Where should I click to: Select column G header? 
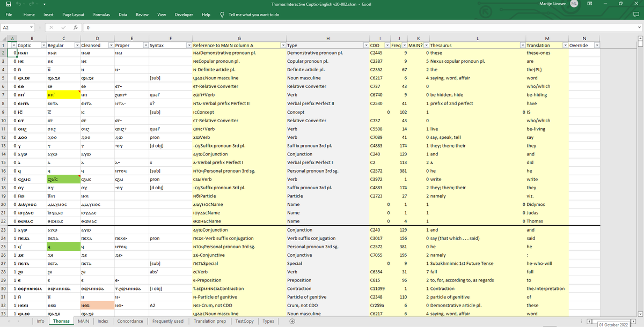coord(239,38)
